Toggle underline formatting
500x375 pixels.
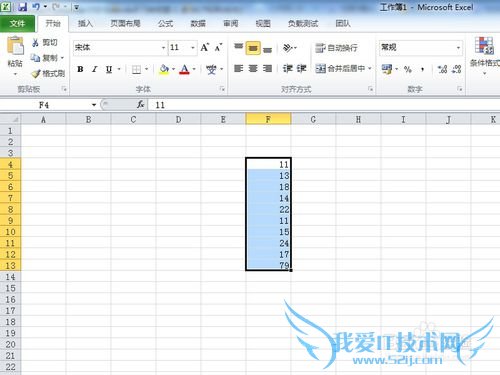109,69
